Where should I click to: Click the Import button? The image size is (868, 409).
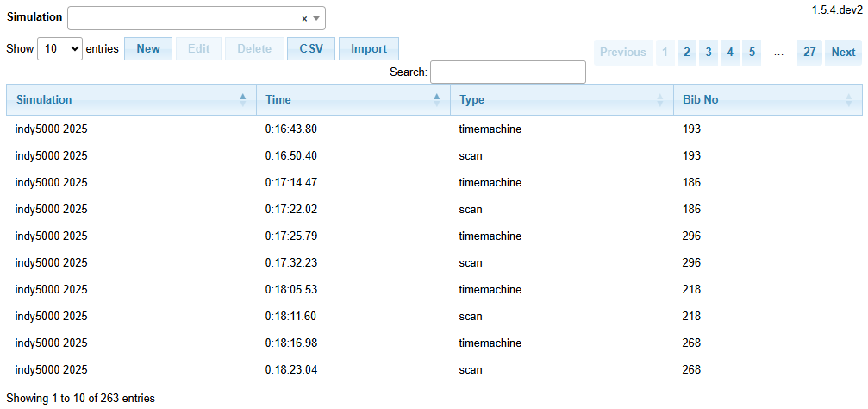pyautogui.click(x=369, y=49)
